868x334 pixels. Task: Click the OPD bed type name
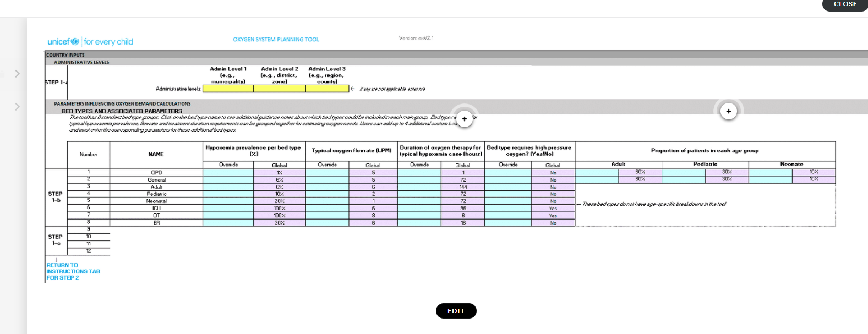pos(156,173)
